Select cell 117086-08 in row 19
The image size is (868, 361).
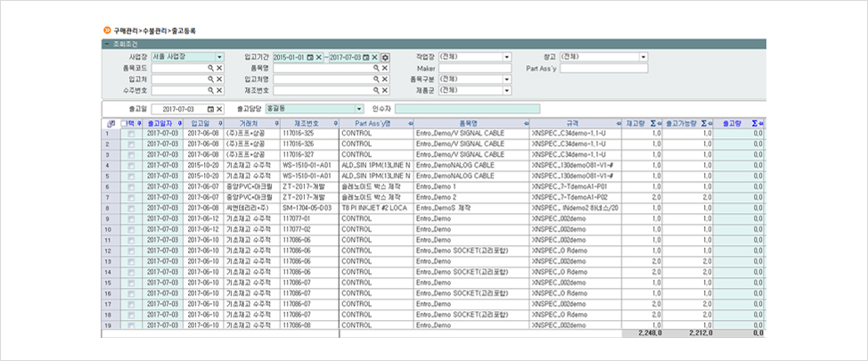pyautogui.click(x=309, y=325)
